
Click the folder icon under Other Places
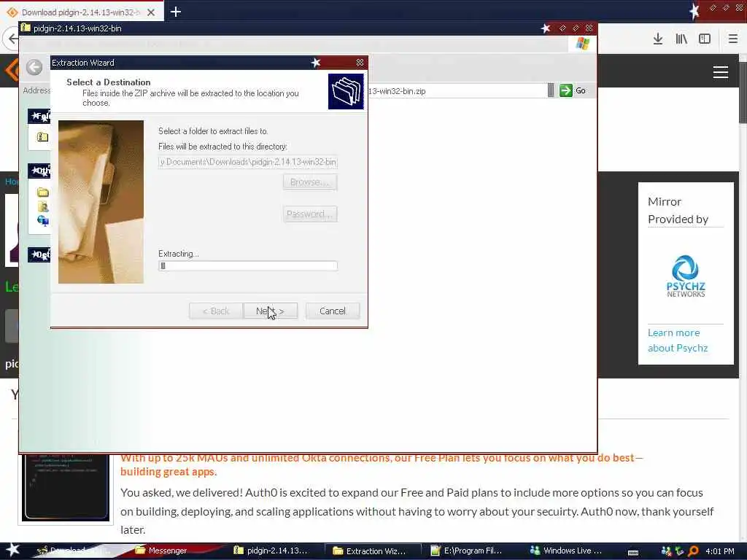tap(43, 192)
